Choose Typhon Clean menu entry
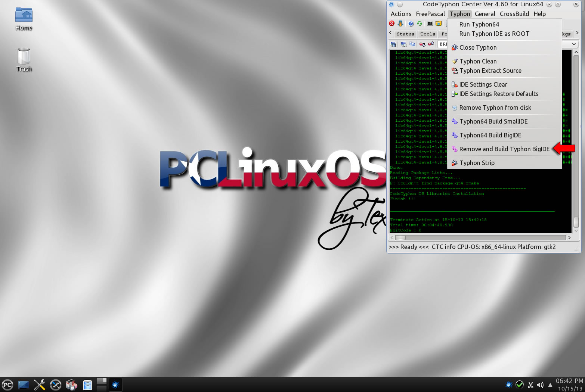 click(505, 61)
